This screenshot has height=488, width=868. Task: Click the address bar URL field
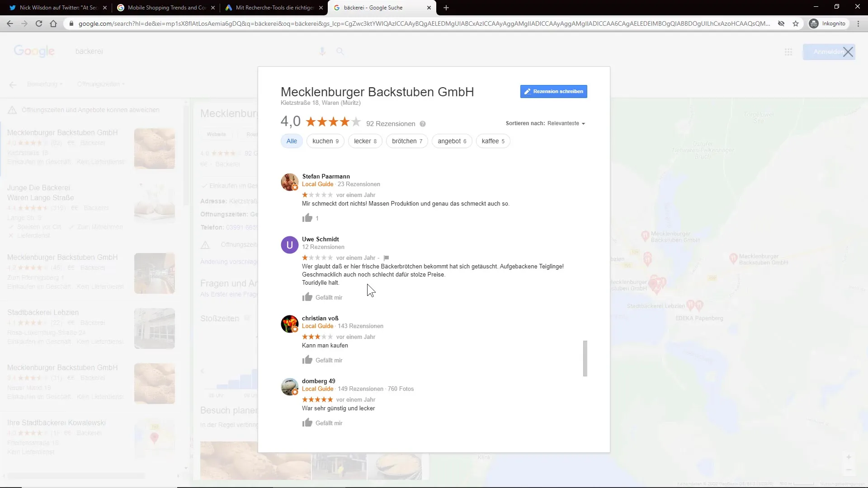[424, 23]
